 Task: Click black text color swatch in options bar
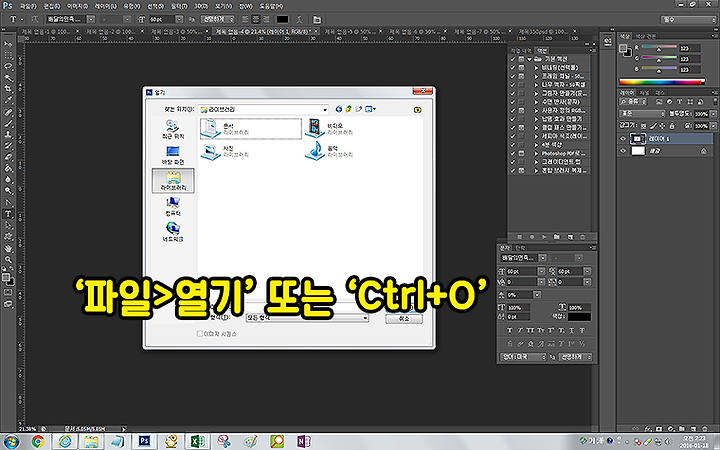(x=282, y=19)
